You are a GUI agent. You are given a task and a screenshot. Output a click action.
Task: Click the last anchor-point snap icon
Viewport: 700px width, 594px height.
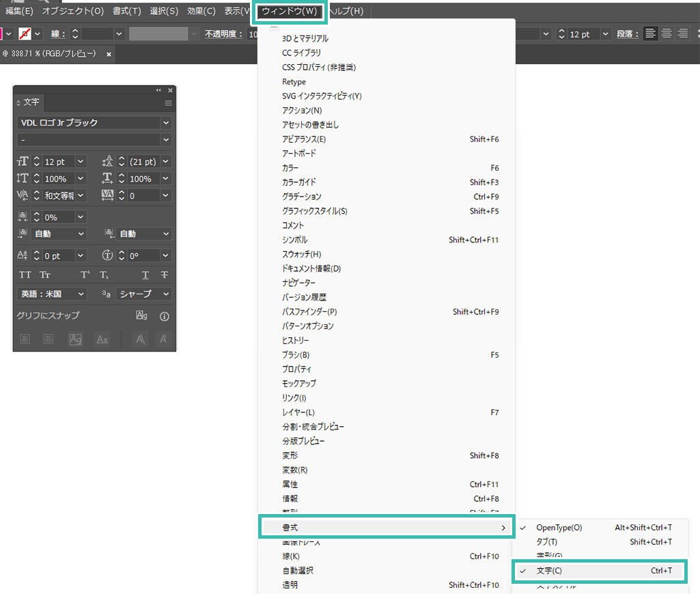[x=163, y=339]
